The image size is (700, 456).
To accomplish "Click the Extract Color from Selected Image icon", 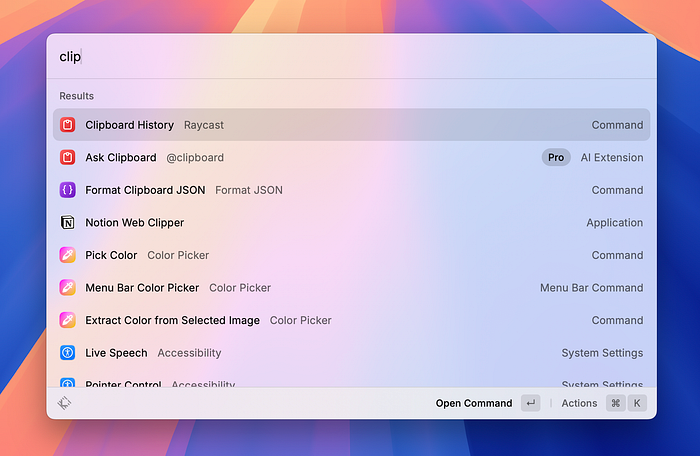I will (67, 320).
